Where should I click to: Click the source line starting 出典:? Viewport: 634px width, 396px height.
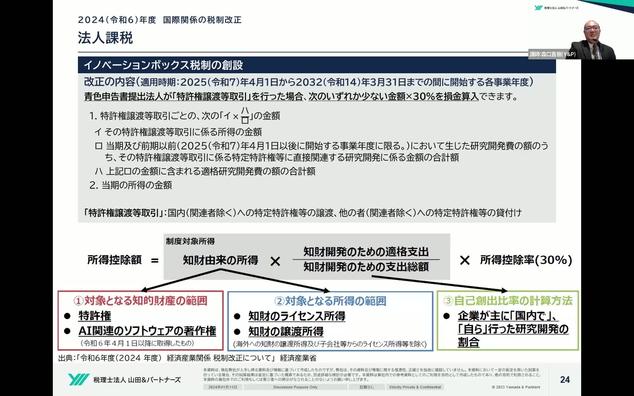click(187, 358)
